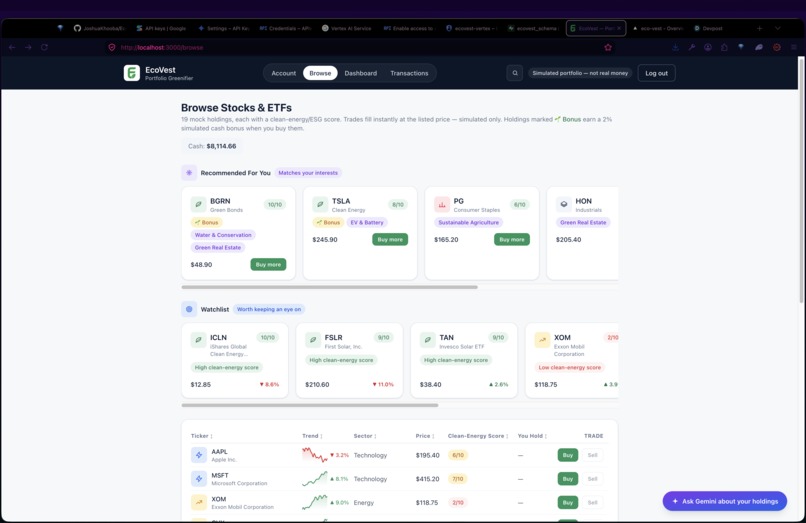
Task: Select the Browse nav tab
Action: pyautogui.click(x=320, y=73)
